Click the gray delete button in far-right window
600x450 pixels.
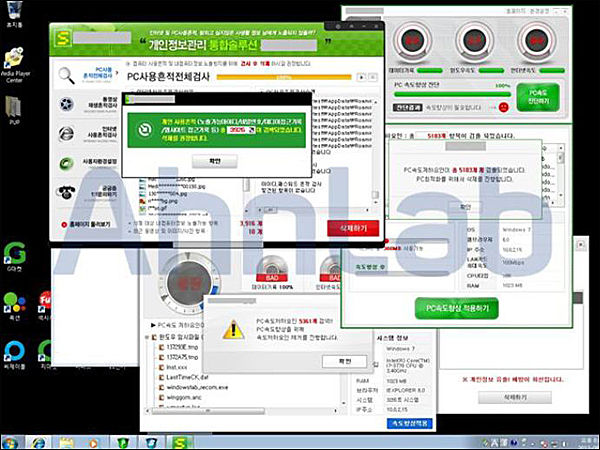point(515,398)
